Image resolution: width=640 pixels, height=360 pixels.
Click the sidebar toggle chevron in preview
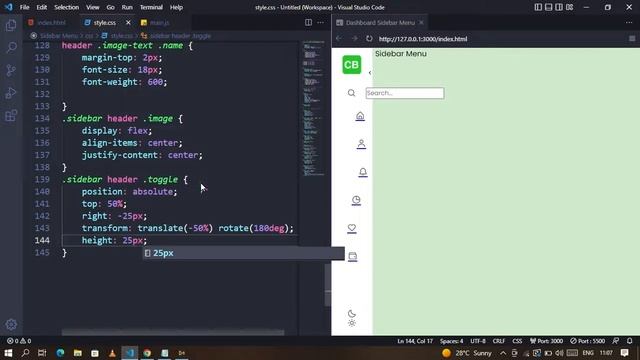[370, 73]
